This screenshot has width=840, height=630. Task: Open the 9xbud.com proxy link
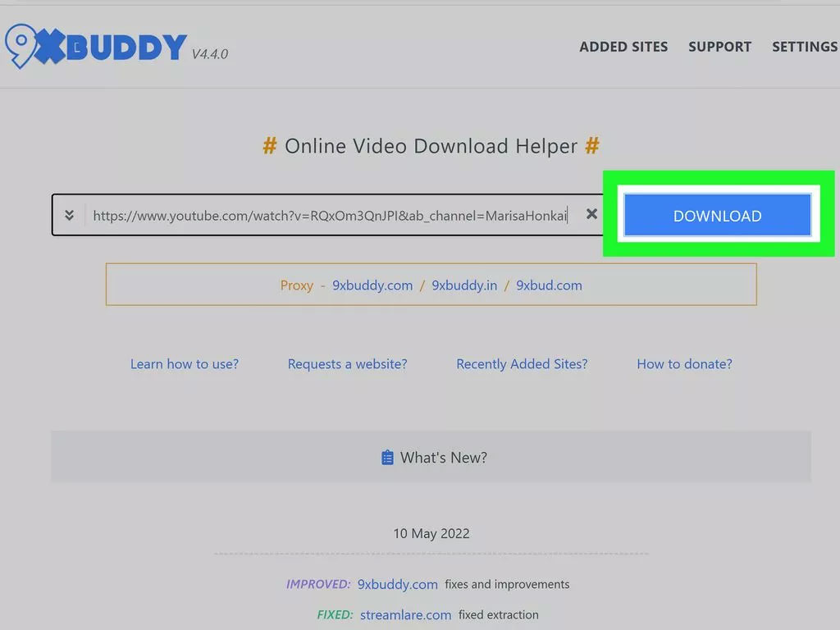(549, 285)
